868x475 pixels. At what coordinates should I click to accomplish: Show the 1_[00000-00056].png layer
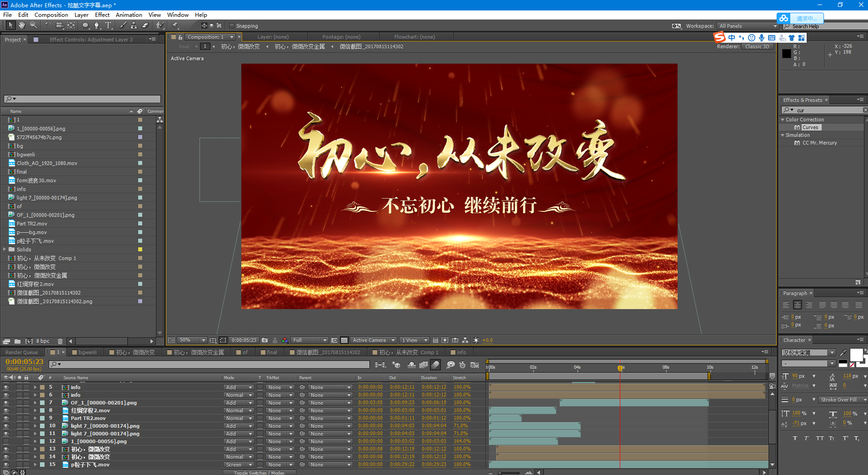click(x=6, y=441)
